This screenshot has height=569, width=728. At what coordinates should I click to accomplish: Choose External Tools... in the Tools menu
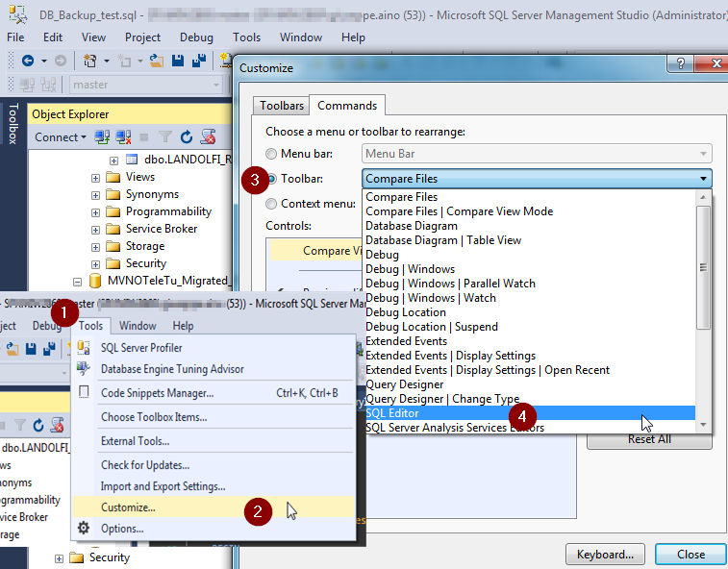[213, 440]
